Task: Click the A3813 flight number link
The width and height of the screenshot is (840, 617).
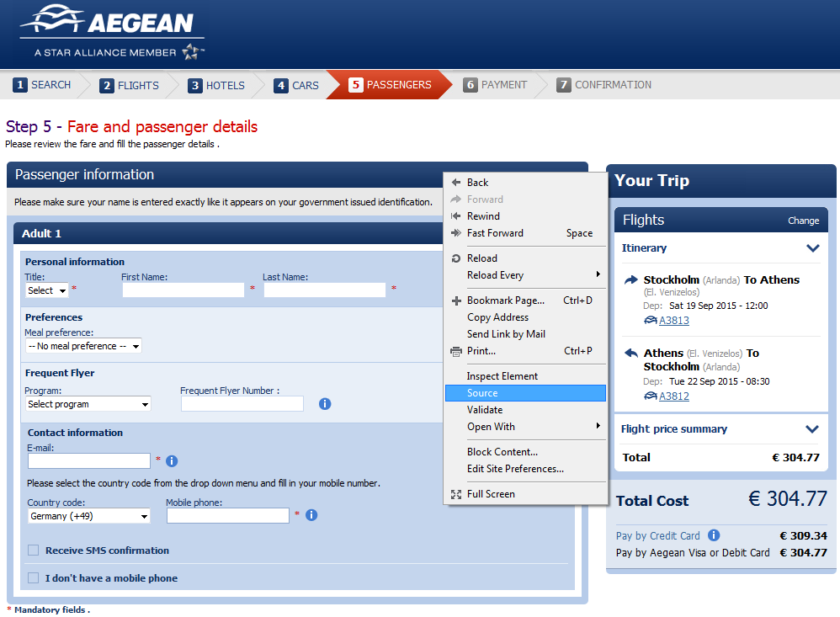Action: point(673,321)
